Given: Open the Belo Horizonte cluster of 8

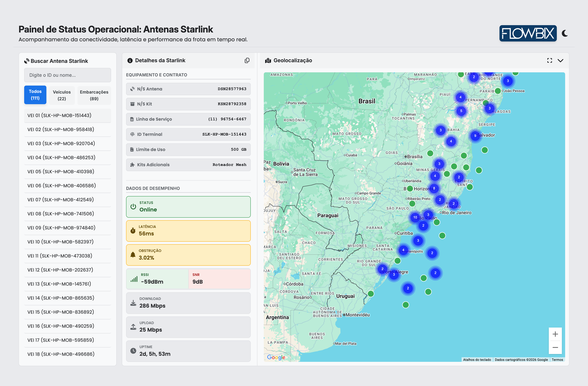Looking at the screenshot, I should click(434, 188).
